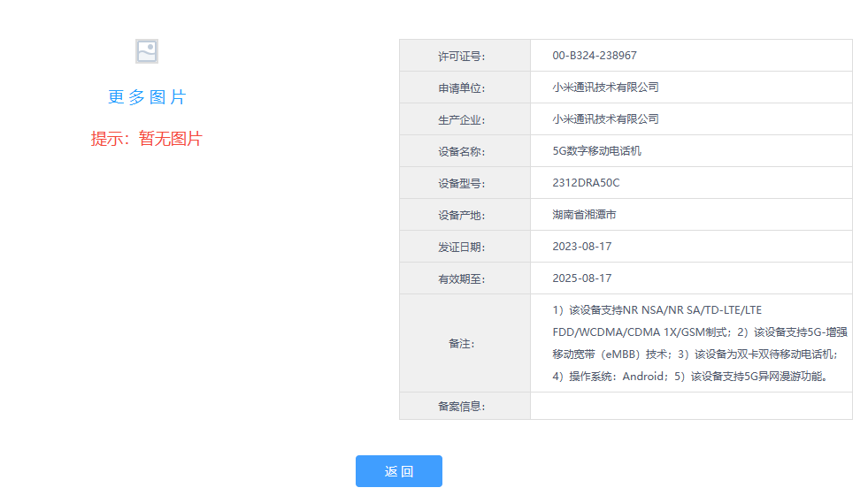Select the 生产企业 label cell
This screenshot has height=503, width=868.
coord(465,119)
